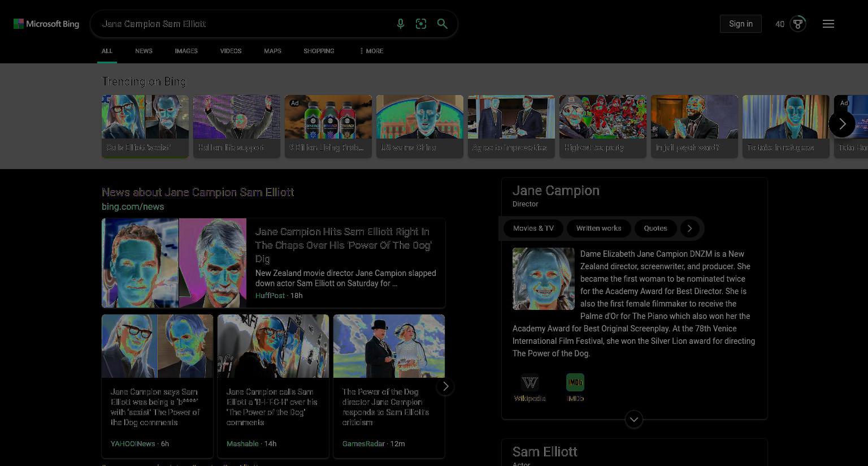This screenshot has height=466, width=868.
Task: Click the Yahoo news card image
Action: point(158,346)
